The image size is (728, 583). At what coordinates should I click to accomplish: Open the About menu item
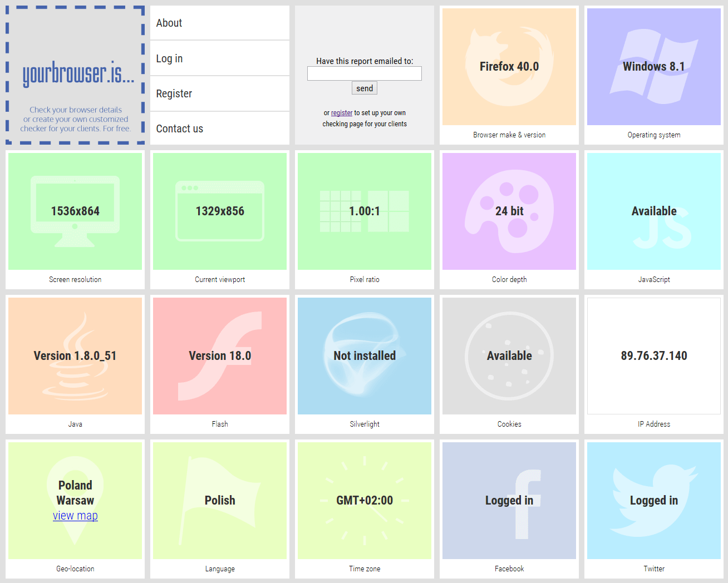tap(220, 23)
